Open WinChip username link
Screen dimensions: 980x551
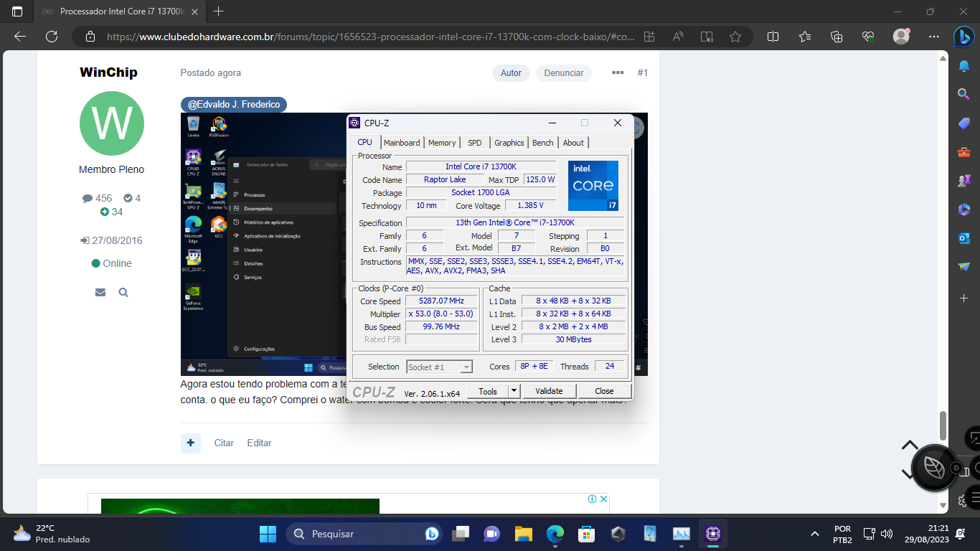108,72
